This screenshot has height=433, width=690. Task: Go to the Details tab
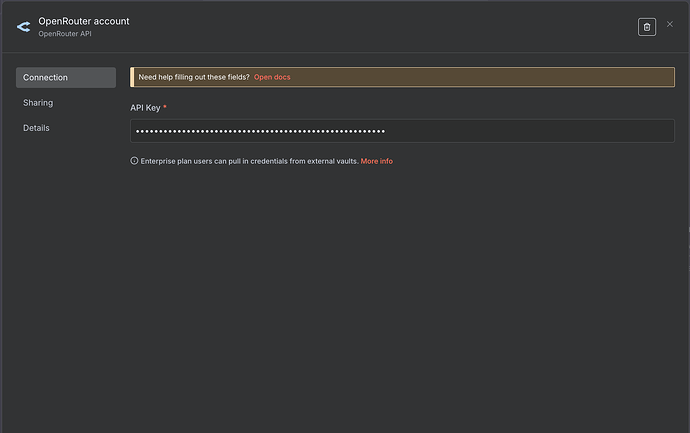pos(37,128)
